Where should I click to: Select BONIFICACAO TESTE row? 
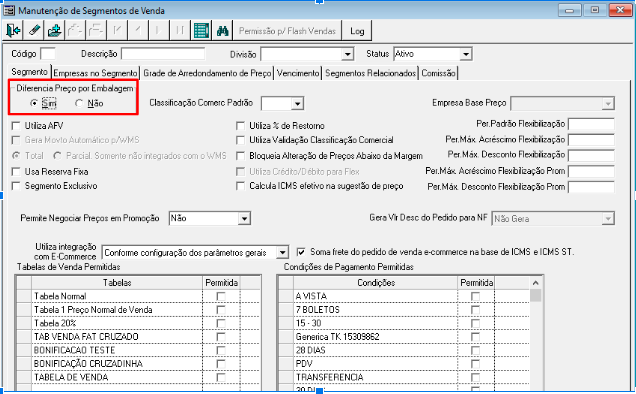[138, 350]
